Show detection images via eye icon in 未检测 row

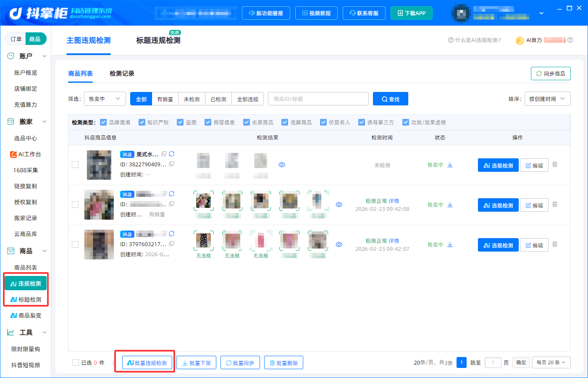(282, 165)
